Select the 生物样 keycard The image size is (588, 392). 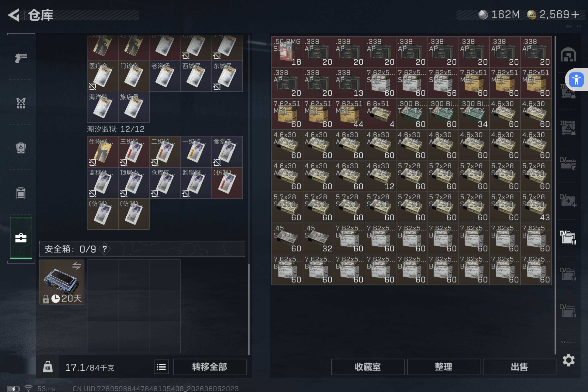(102, 151)
